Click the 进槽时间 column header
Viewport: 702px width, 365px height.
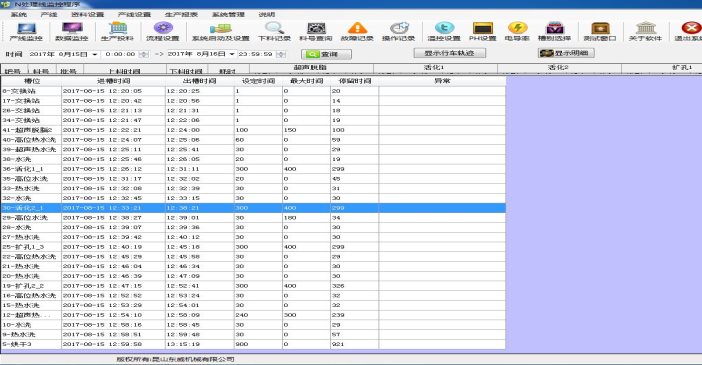(x=113, y=81)
